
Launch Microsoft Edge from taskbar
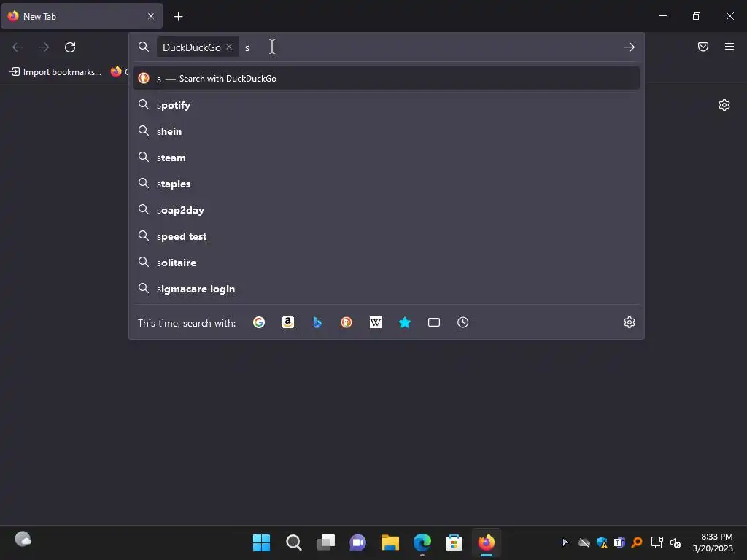422,542
